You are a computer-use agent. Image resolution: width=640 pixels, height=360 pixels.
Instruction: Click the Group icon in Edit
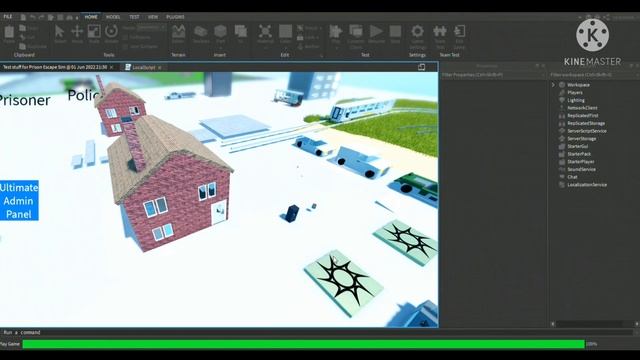coord(300,28)
